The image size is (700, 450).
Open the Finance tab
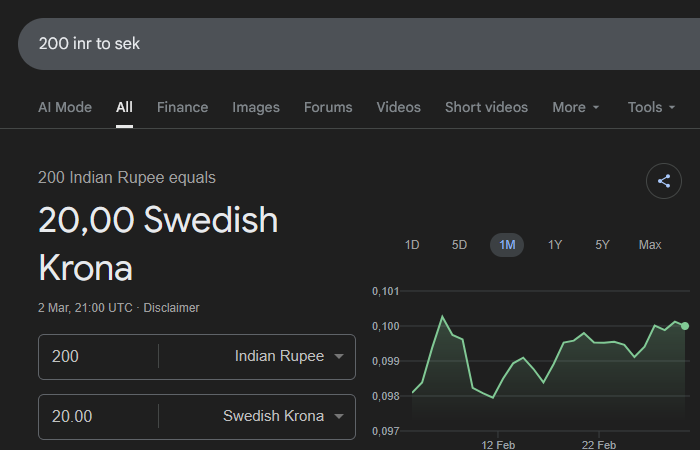coord(182,107)
